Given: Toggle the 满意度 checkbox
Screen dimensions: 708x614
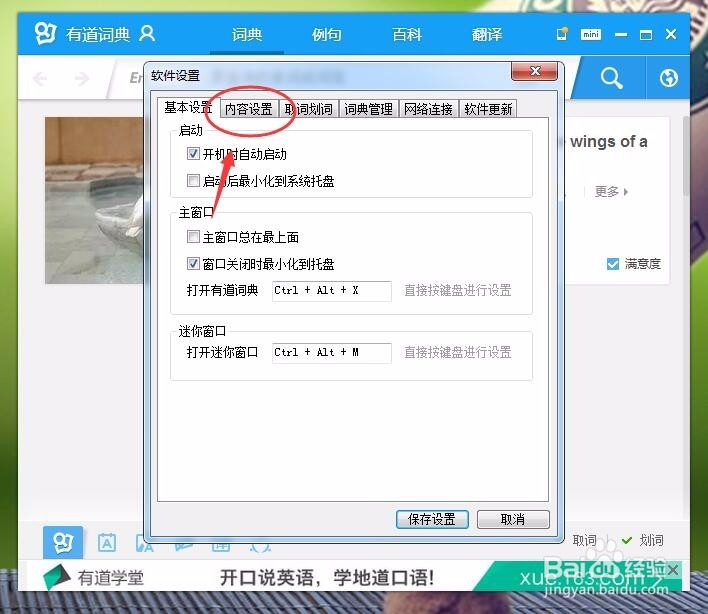Looking at the screenshot, I should click(x=613, y=264).
